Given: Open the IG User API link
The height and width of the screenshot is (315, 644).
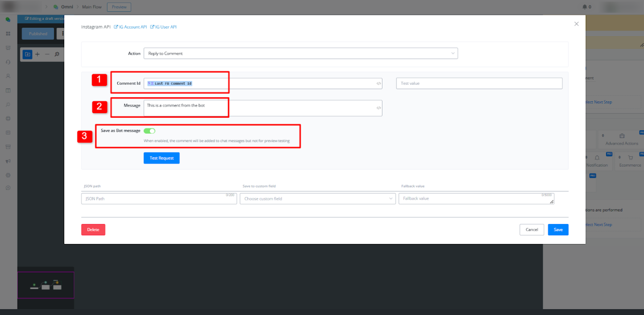Looking at the screenshot, I should [163, 27].
